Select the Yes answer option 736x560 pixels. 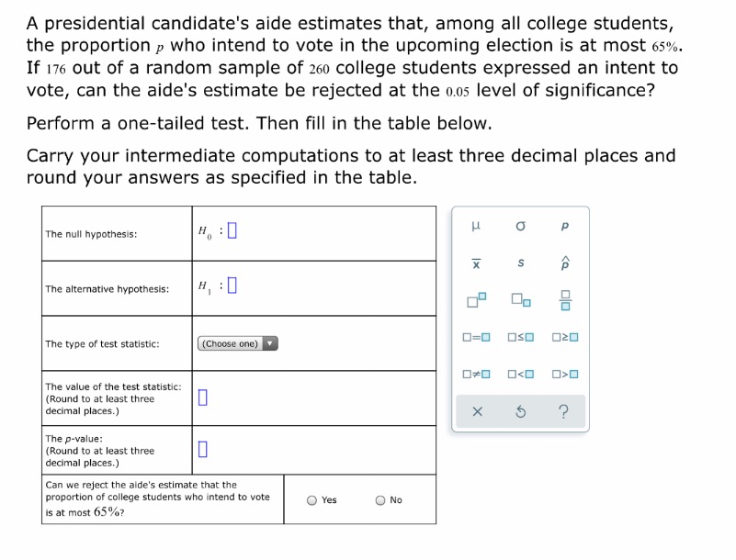coord(312,499)
